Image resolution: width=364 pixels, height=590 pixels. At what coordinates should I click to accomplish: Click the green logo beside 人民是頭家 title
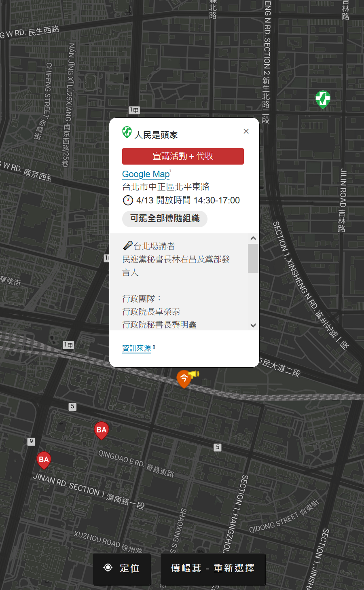[127, 132]
